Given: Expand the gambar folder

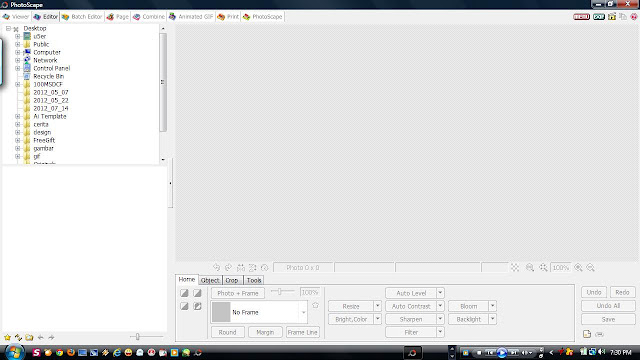Looking at the screenshot, I should (x=18, y=148).
